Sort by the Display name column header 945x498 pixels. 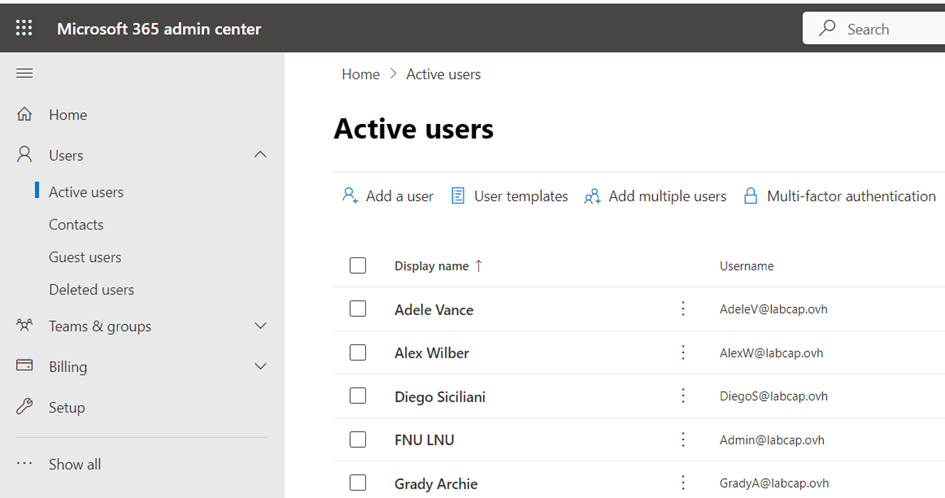[432, 266]
